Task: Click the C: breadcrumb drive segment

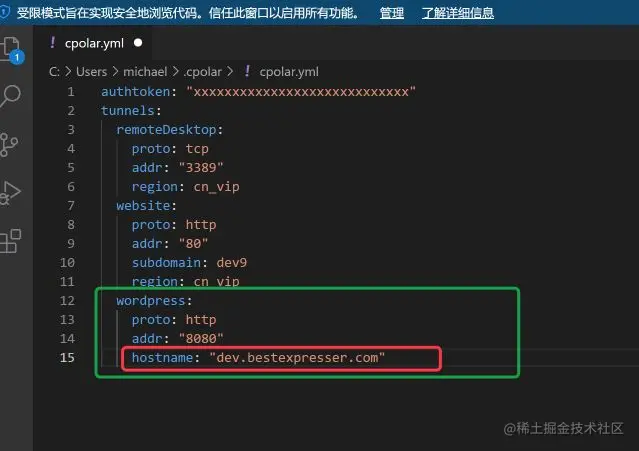Action: 54,72
